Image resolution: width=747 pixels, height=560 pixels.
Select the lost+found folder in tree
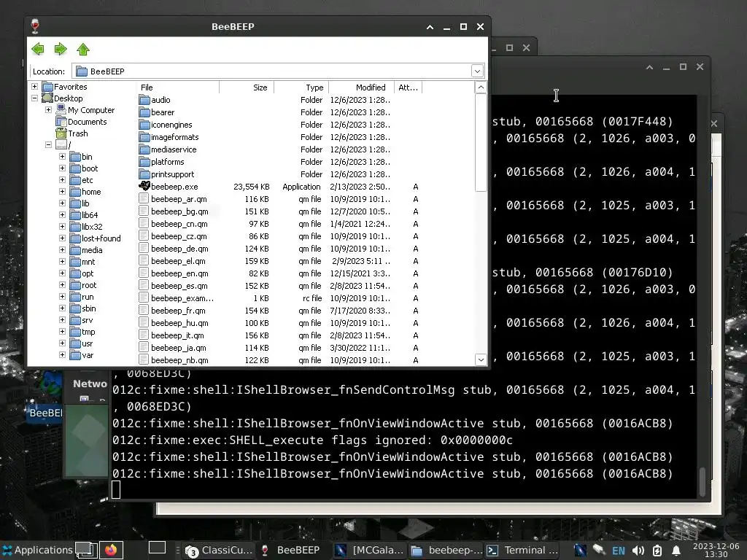point(101,238)
